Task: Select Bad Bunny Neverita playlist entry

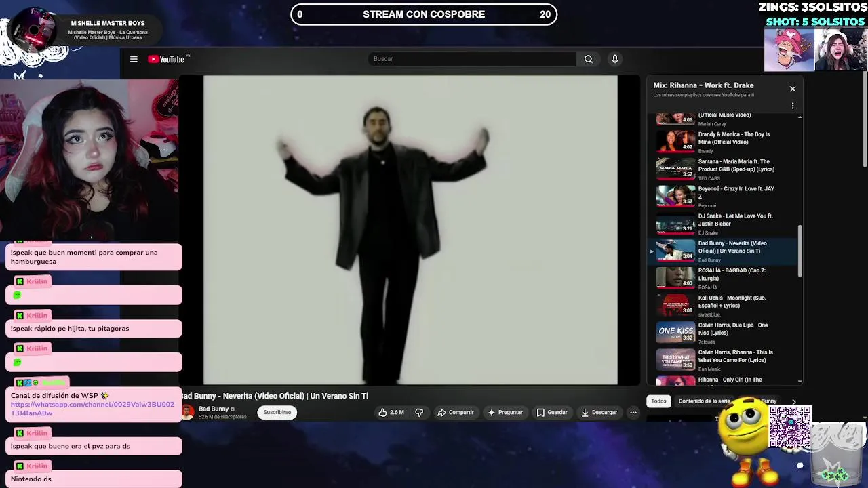Action: coord(722,251)
